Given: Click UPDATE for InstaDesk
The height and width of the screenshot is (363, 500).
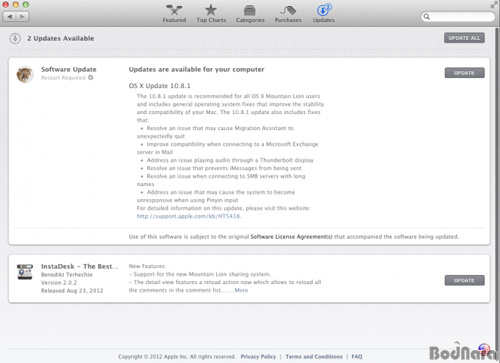Looking at the screenshot, I should [x=464, y=281].
